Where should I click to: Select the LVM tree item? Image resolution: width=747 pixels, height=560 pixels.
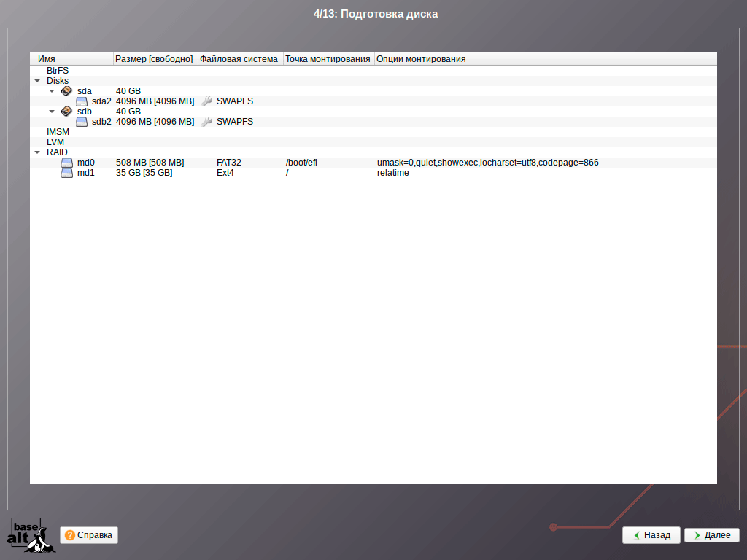55,142
